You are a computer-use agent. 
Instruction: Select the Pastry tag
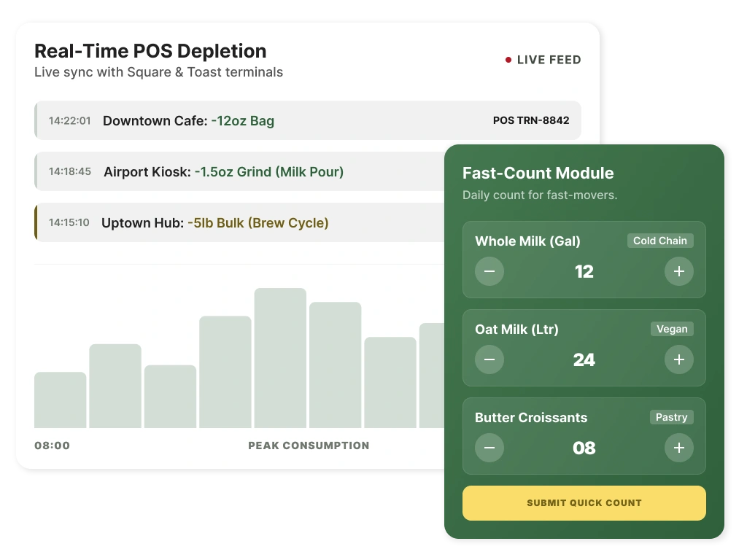[x=671, y=417]
